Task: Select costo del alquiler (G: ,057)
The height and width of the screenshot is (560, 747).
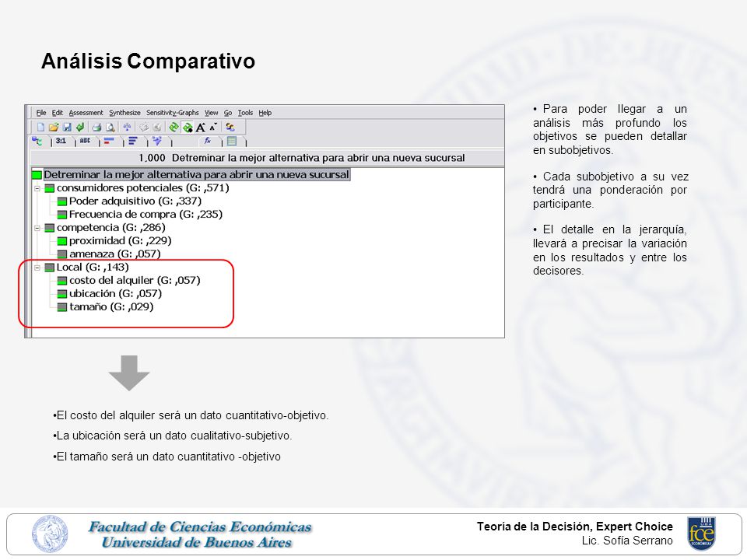Action: point(135,281)
